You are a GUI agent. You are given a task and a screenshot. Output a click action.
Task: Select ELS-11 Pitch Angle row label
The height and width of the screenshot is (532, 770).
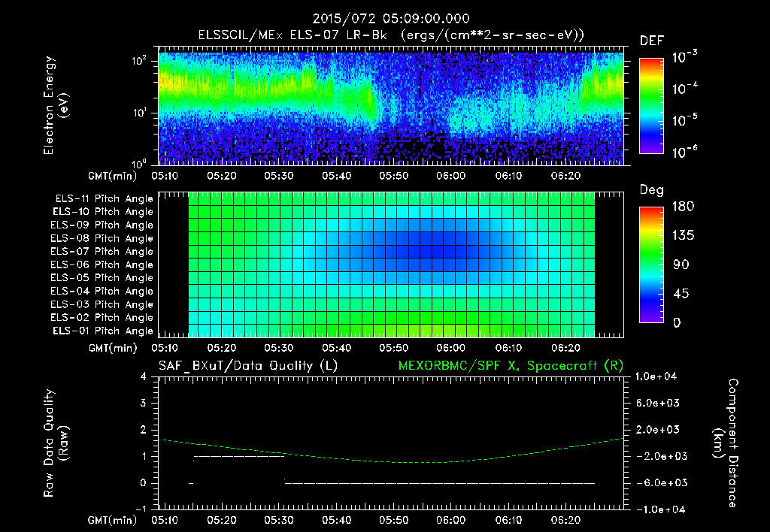pos(104,199)
